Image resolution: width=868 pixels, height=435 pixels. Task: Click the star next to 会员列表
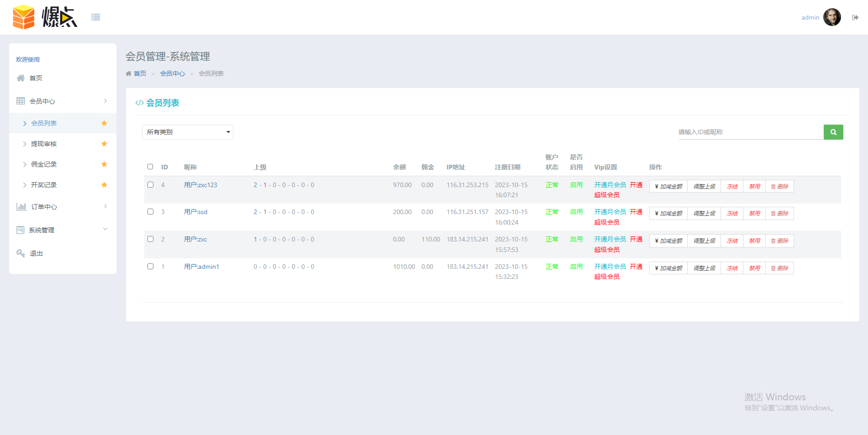pos(104,123)
